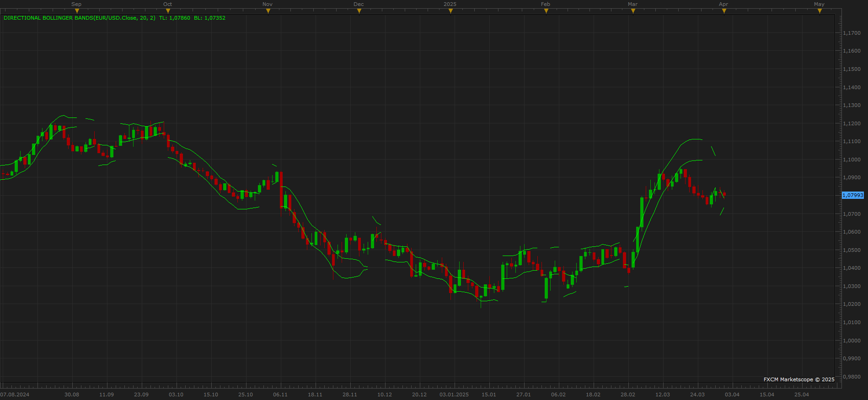Click the 10.12 date axis label

(385, 395)
